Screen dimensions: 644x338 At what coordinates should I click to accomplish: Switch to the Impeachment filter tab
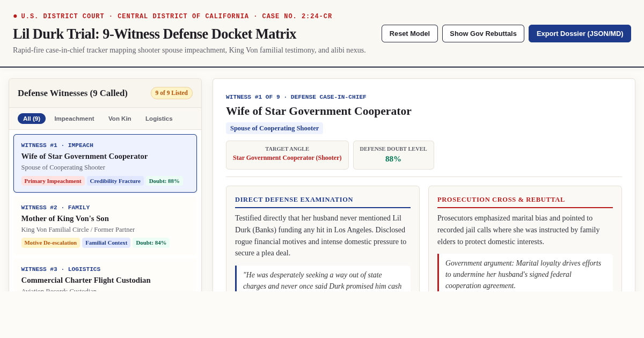pyautogui.click(x=74, y=119)
